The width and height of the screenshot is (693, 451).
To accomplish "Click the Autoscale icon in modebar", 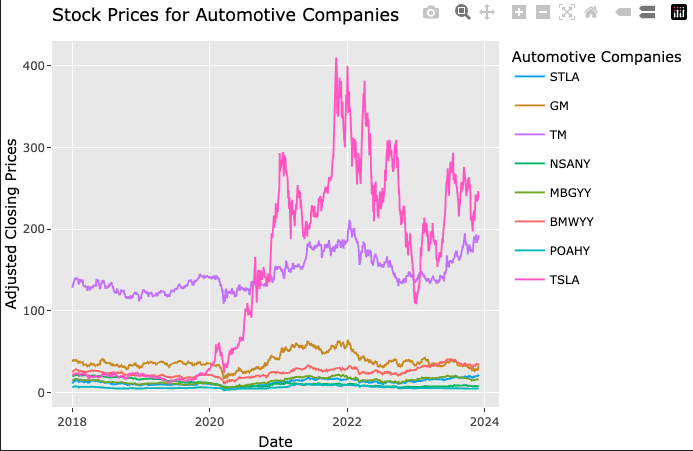I will tap(567, 12).
